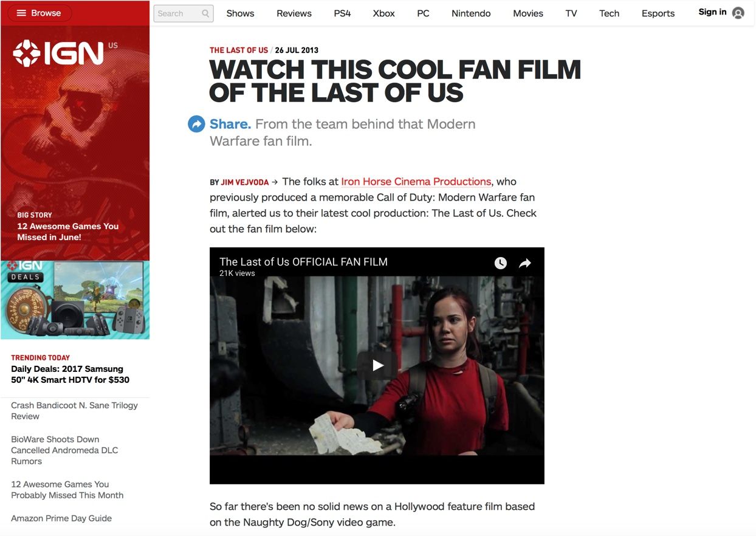Screen dimensions: 756x536
Task: Click the search magnifier icon
Action: pyautogui.click(x=205, y=13)
